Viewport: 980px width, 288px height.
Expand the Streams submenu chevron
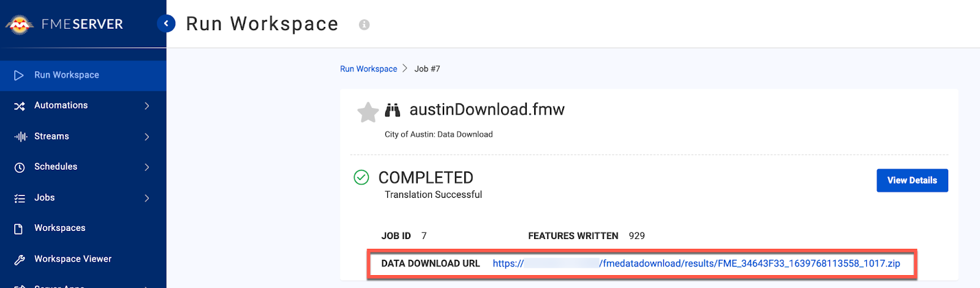pyautogui.click(x=147, y=137)
